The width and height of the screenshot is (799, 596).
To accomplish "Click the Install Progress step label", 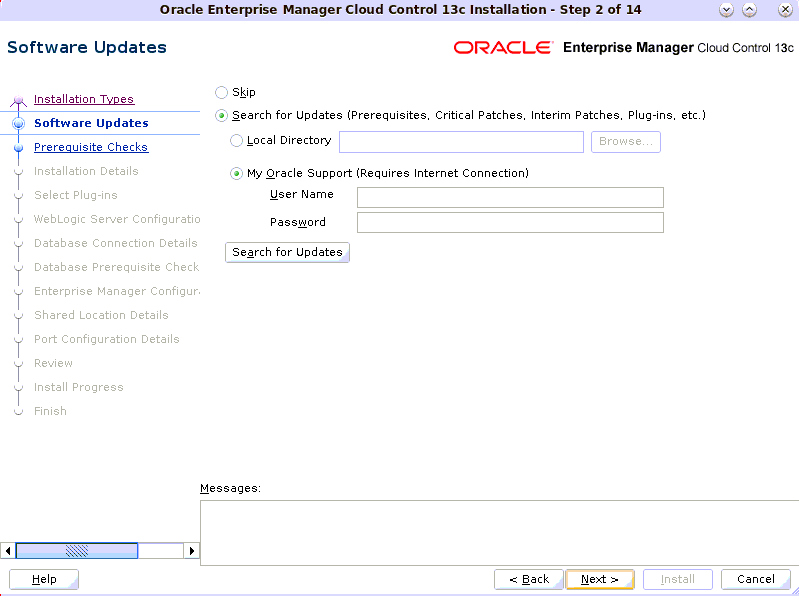I will point(78,387).
